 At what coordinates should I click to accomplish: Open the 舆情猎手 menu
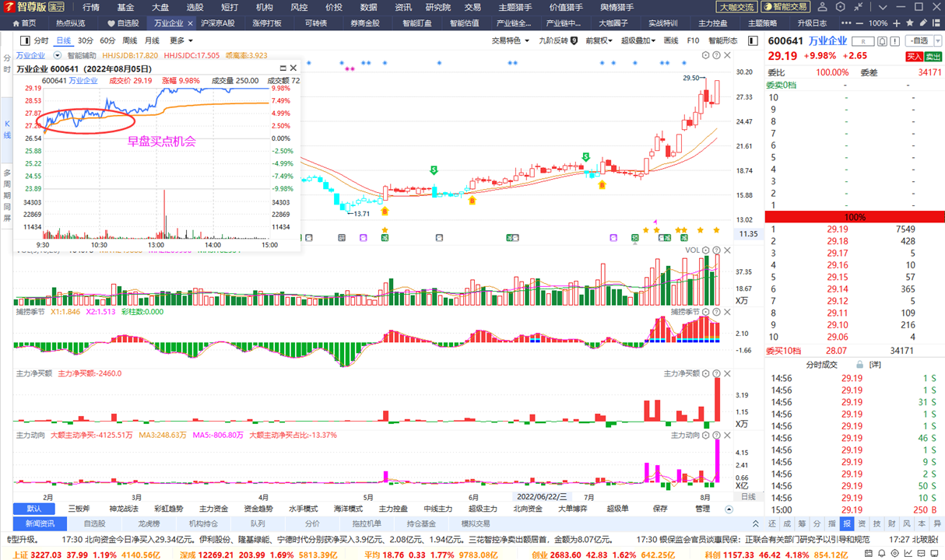[617, 7]
